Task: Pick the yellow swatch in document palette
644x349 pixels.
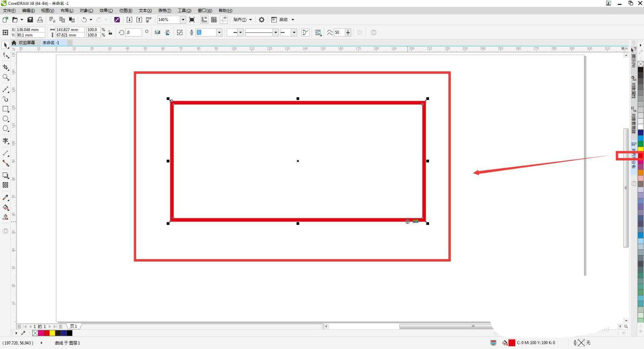Action: click(x=52, y=333)
